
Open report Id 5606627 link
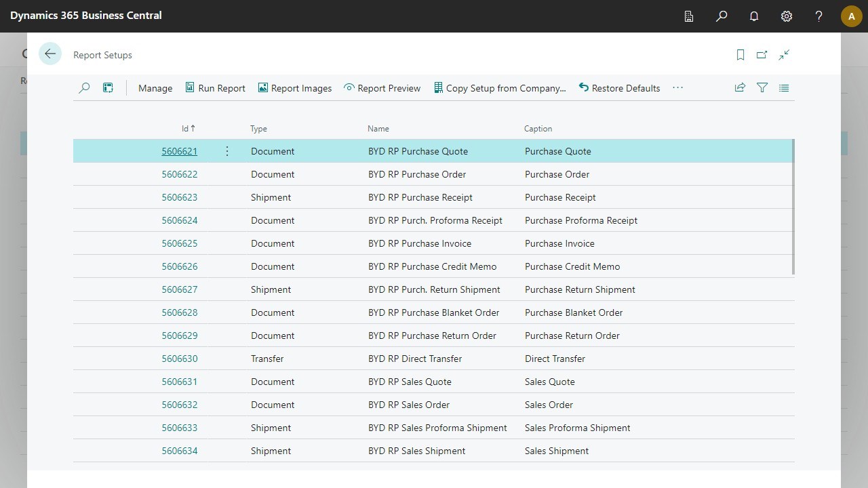coord(179,289)
